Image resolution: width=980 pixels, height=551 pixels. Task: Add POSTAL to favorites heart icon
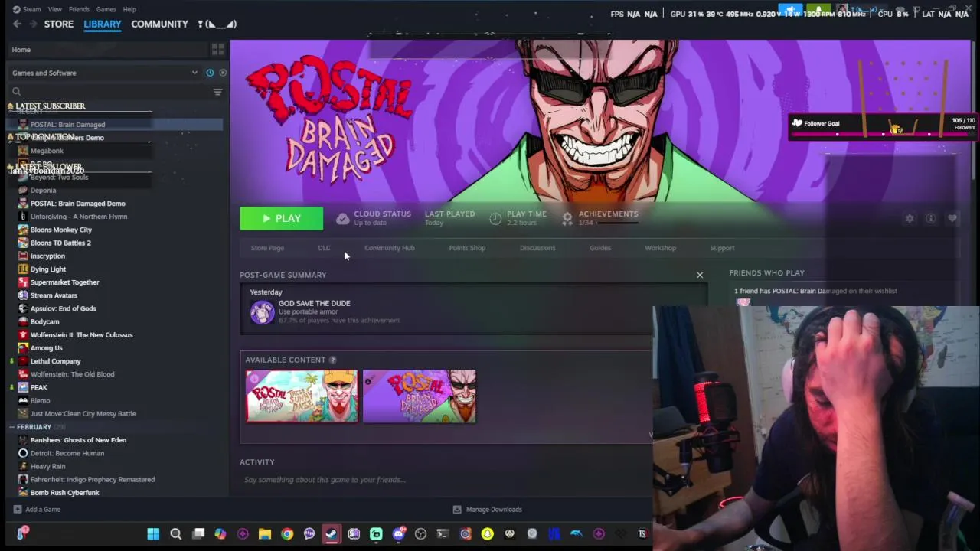pos(952,219)
